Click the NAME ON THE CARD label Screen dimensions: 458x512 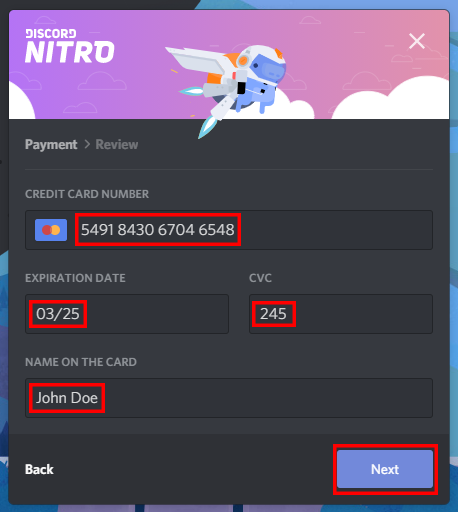click(x=81, y=362)
